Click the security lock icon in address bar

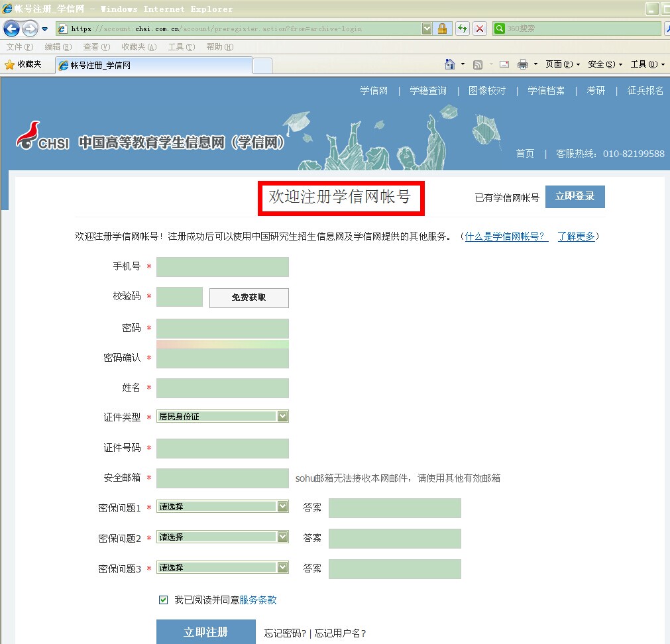(x=442, y=28)
